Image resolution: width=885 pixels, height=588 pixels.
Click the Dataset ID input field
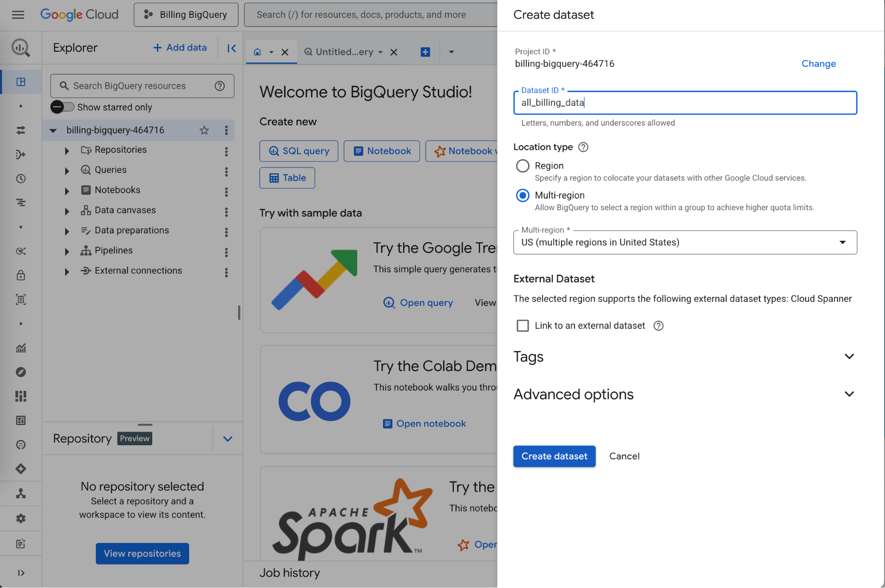685,103
